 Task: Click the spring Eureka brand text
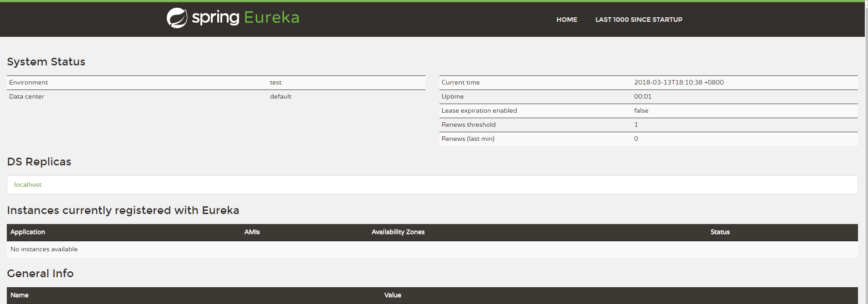(x=245, y=17)
